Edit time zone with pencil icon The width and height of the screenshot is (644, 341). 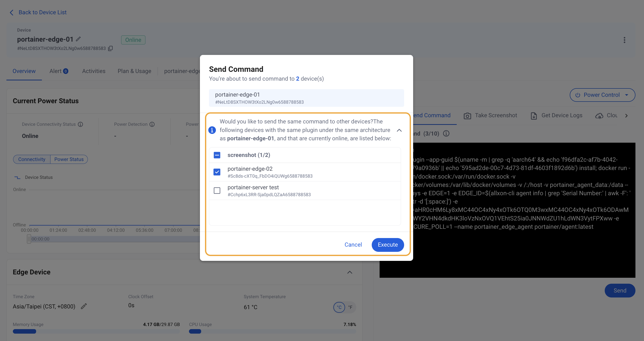(84, 306)
